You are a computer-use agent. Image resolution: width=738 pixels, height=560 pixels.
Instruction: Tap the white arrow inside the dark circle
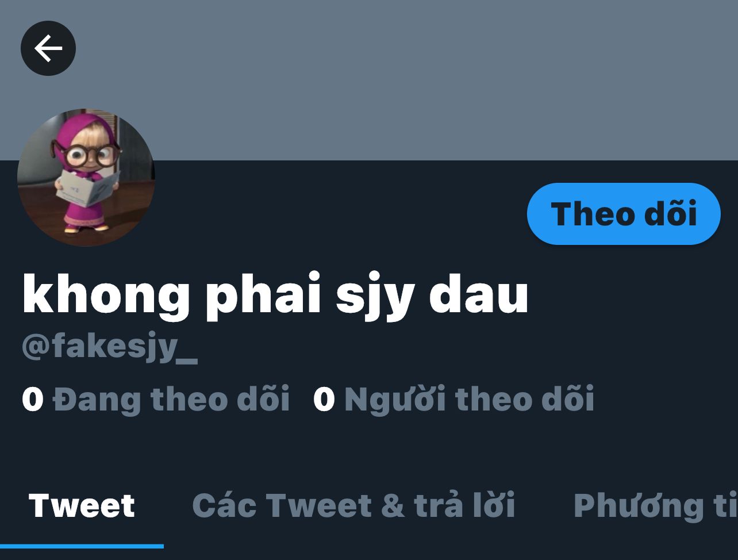pyautogui.click(x=48, y=48)
